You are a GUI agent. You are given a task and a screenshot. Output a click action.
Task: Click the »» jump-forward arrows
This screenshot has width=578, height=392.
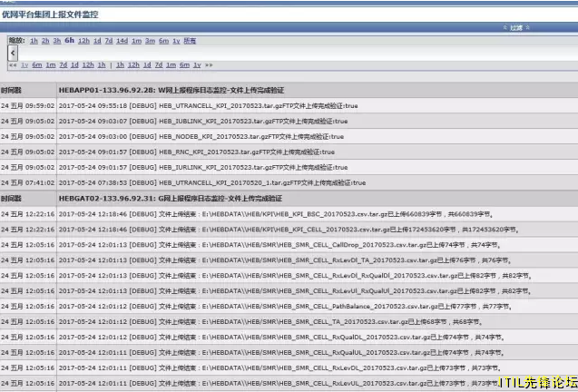click(209, 65)
